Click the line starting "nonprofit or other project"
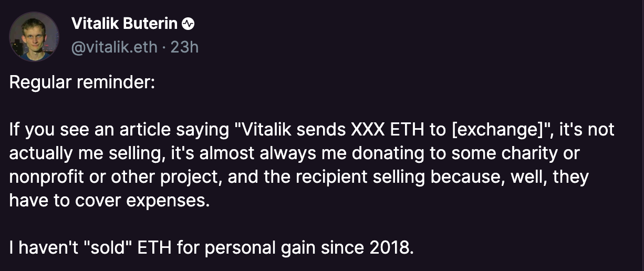The image size is (644, 271). 299,178
